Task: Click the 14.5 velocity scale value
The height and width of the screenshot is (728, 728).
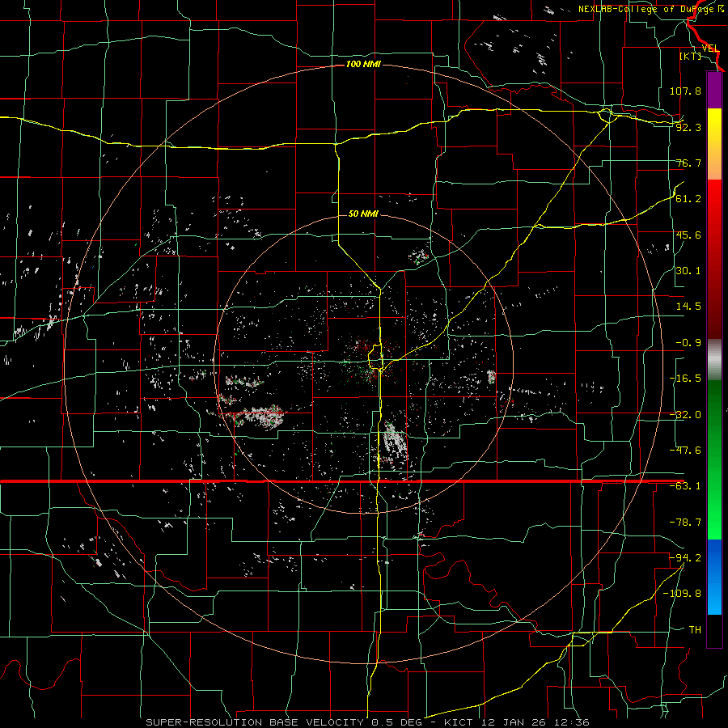Action: coord(688,307)
